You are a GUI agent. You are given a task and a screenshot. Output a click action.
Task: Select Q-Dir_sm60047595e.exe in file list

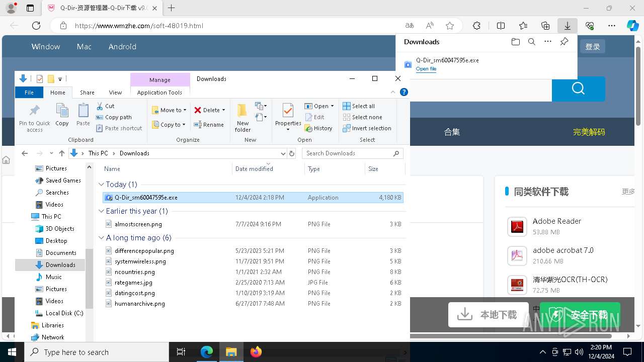click(x=253, y=198)
